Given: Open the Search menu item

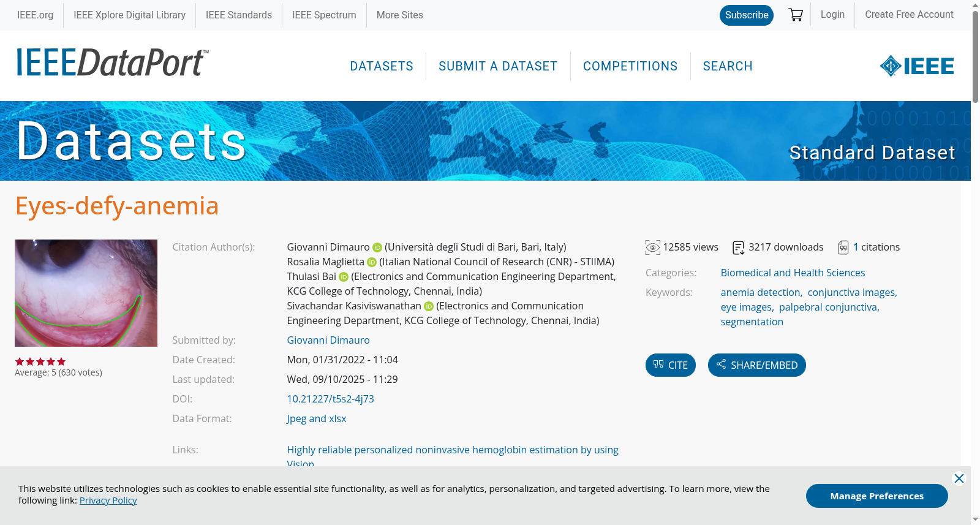Looking at the screenshot, I should point(728,66).
